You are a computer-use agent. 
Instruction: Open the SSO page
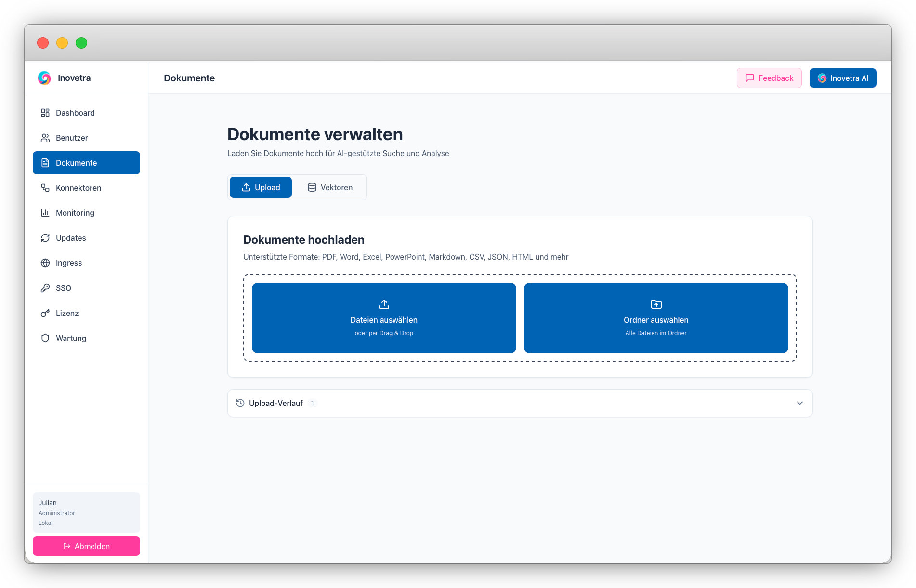[x=86, y=288]
